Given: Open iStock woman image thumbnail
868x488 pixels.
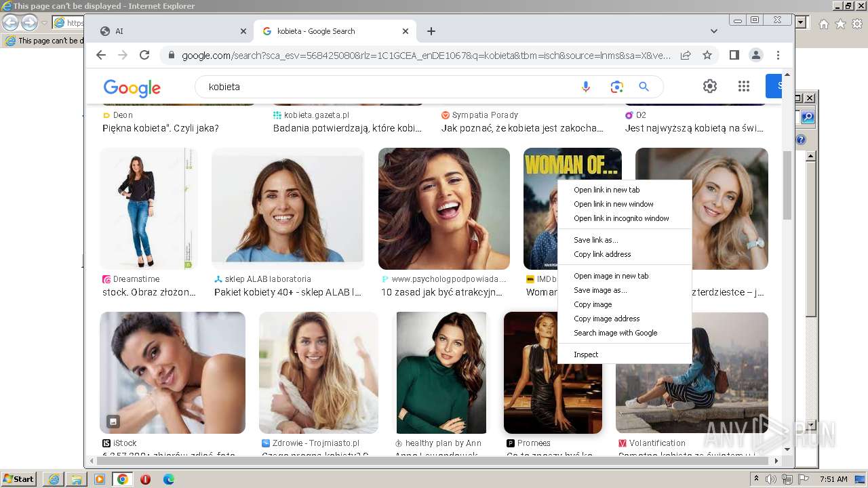Looking at the screenshot, I should tap(172, 373).
